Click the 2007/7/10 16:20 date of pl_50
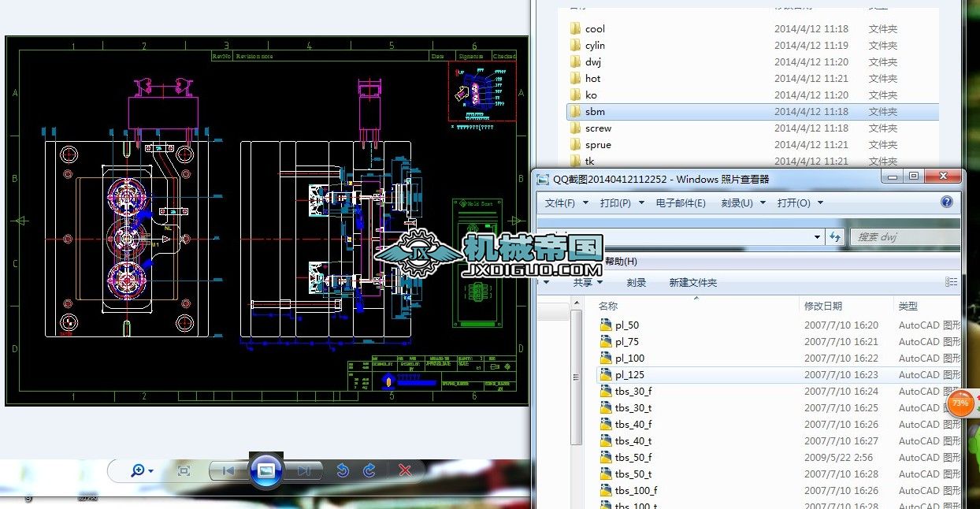This screenshot has height=509, width=980. (841, 325)
